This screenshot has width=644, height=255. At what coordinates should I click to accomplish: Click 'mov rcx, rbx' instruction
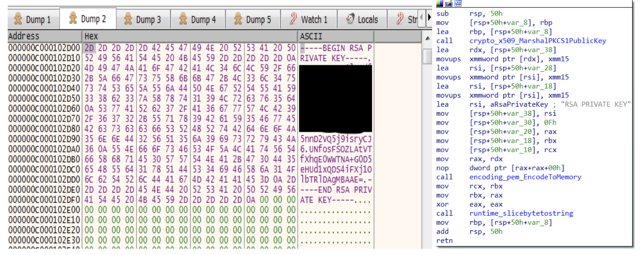pos(469,186)
